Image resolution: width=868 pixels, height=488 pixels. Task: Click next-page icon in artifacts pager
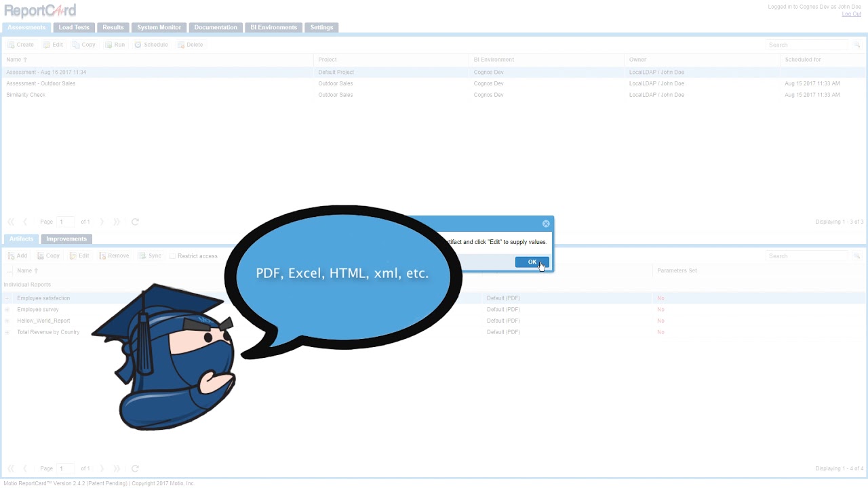[x=102, y=468]
